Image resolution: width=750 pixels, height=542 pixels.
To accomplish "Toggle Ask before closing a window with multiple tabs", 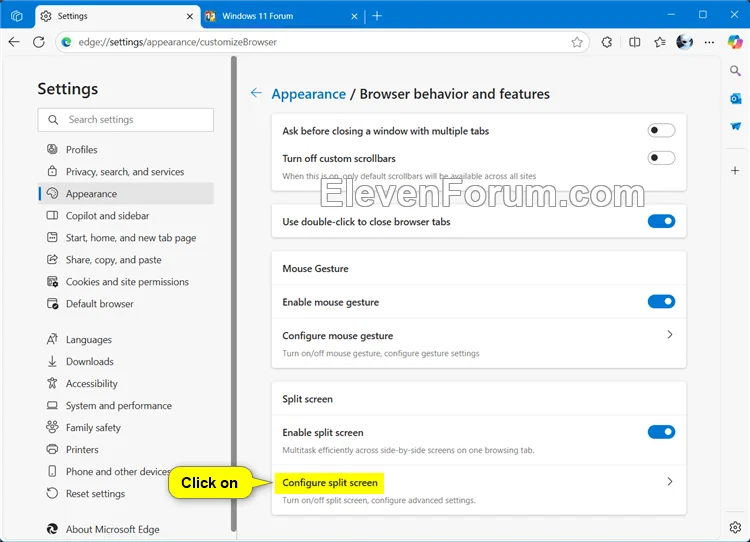I will pos(661,130).
